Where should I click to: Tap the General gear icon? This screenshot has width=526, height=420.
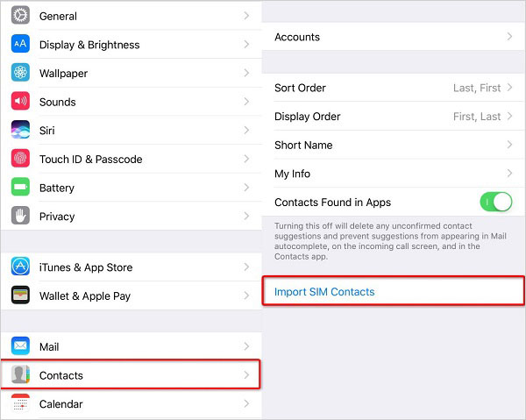21,16
